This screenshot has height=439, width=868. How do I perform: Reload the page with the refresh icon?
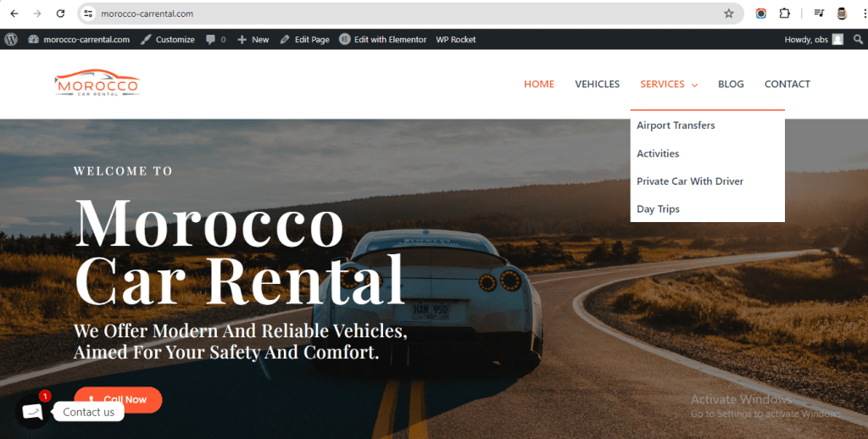60,14
